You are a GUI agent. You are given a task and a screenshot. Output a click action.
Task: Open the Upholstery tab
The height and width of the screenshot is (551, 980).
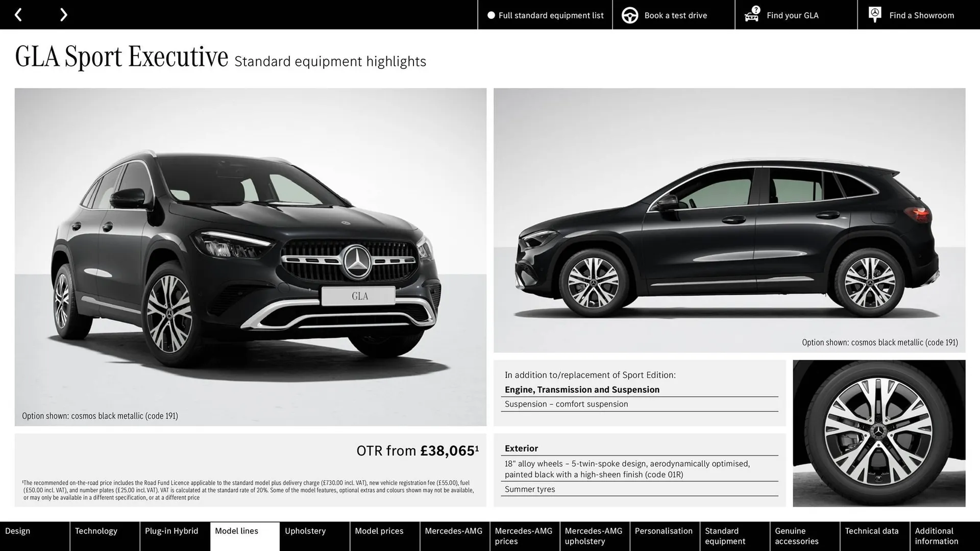pos(305,531)
